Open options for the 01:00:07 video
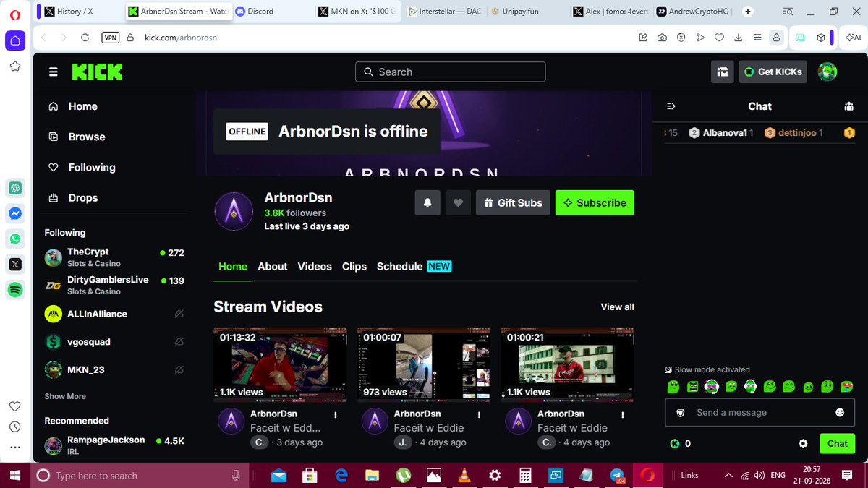 pyautogui.click(x=479, y=415)
